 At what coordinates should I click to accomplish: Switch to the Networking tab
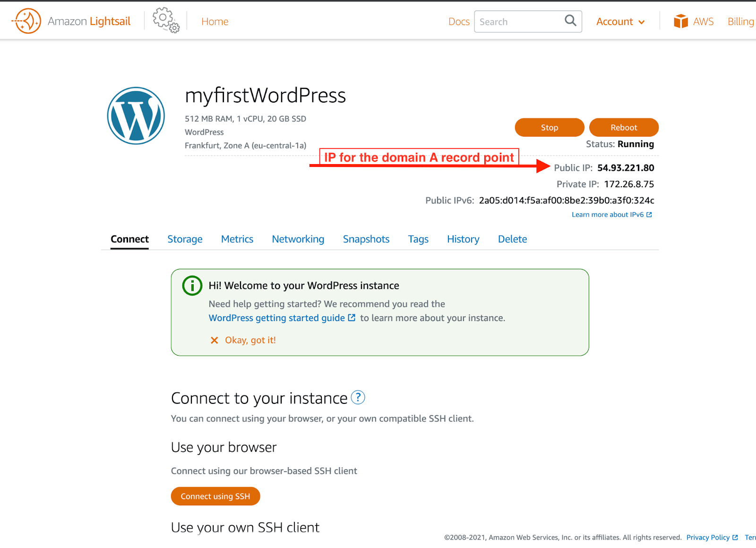(298, 239)
